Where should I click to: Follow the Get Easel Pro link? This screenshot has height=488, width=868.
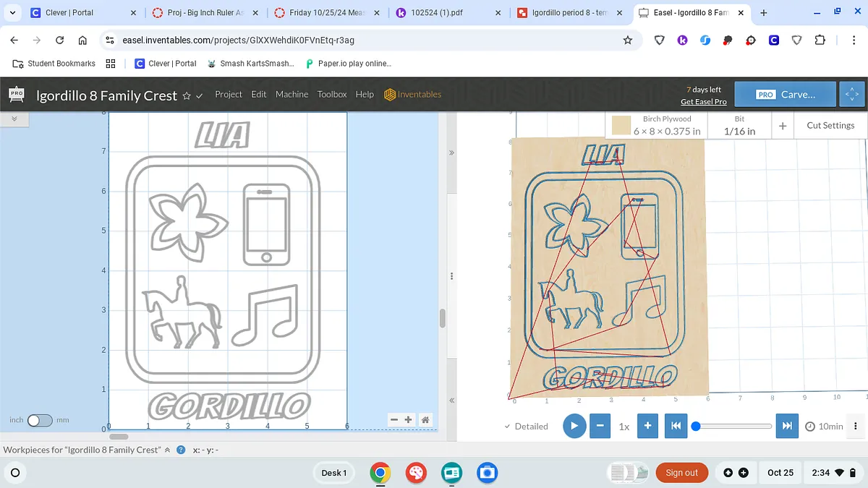point(703,102)
